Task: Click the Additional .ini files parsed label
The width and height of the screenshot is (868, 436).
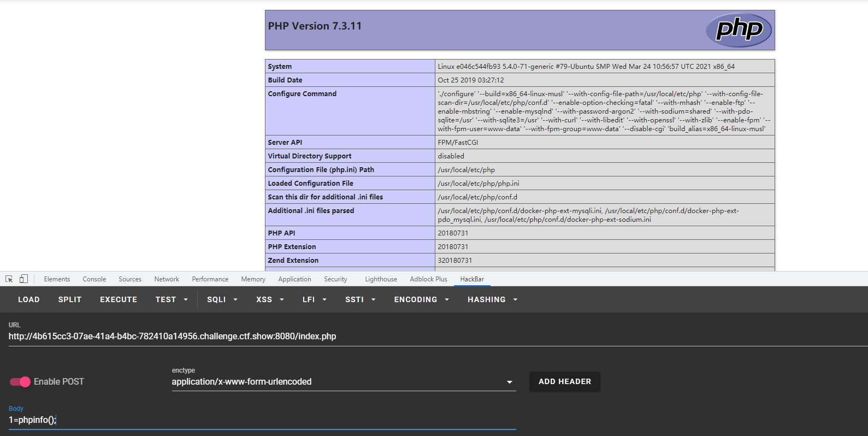Action: (311, 210)
